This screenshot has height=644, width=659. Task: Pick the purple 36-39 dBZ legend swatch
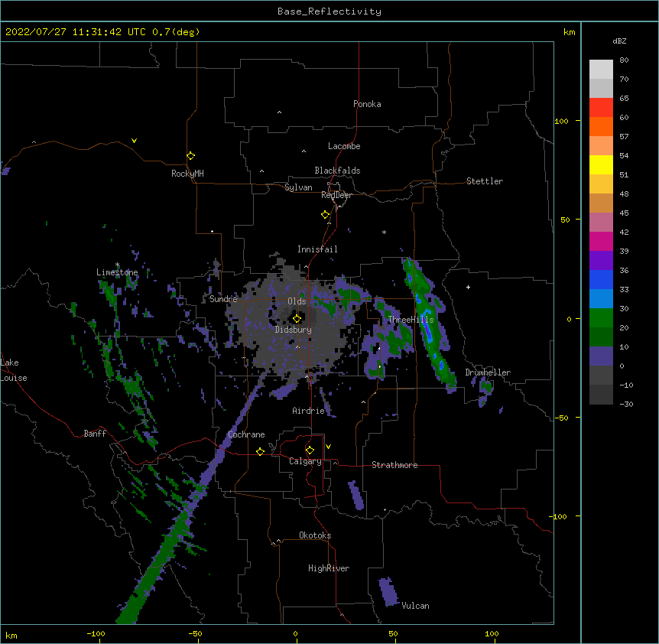click(601, 261)
